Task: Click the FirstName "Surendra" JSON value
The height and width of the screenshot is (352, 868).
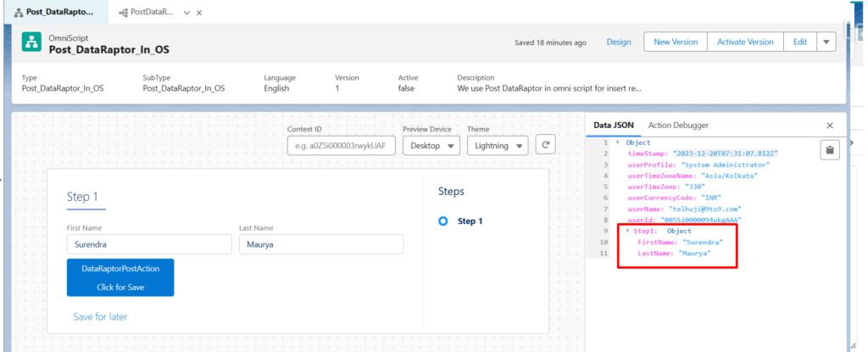Action: click(x=703, y=243)
